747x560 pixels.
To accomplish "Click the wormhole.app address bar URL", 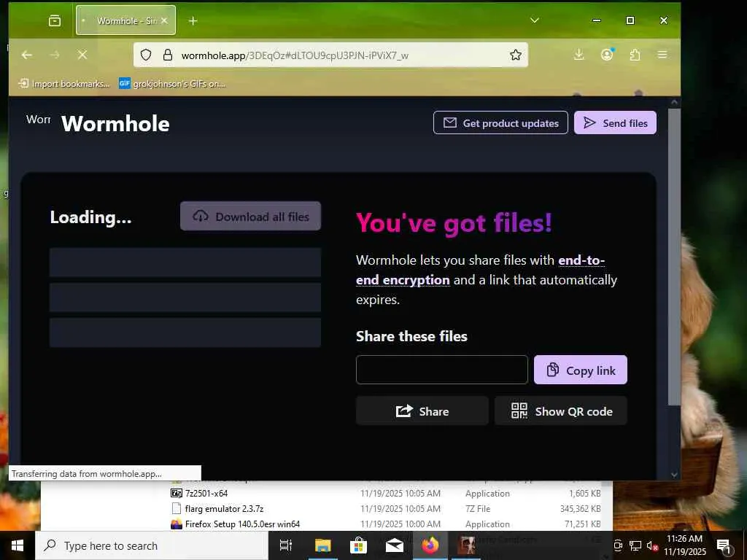I will [x=295, y=55].
